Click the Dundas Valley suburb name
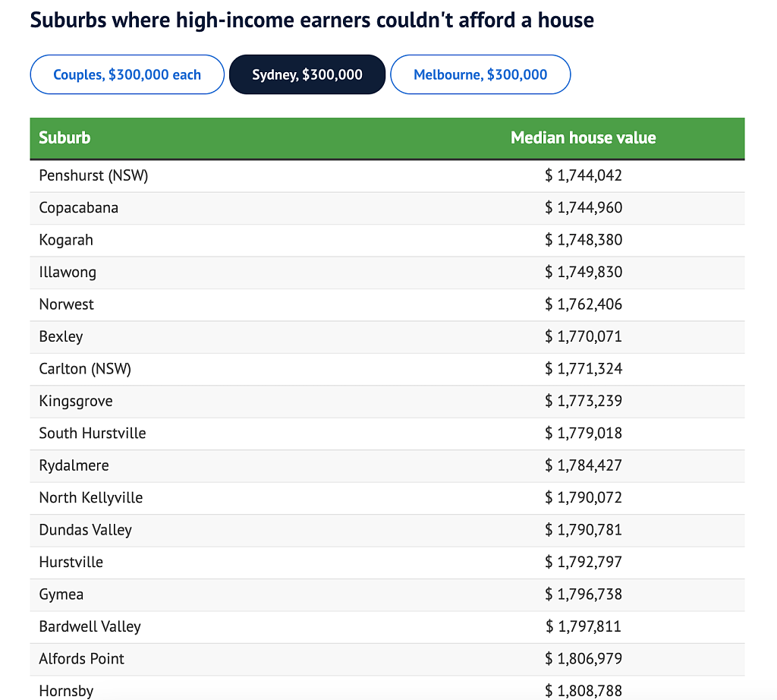Screen dimensions: 777x700 (86, 530)
